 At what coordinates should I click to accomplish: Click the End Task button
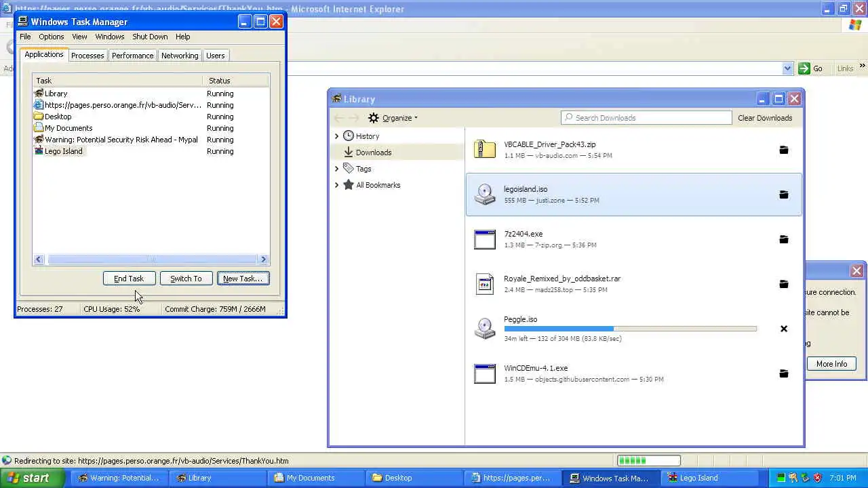[x=129, y=279]
